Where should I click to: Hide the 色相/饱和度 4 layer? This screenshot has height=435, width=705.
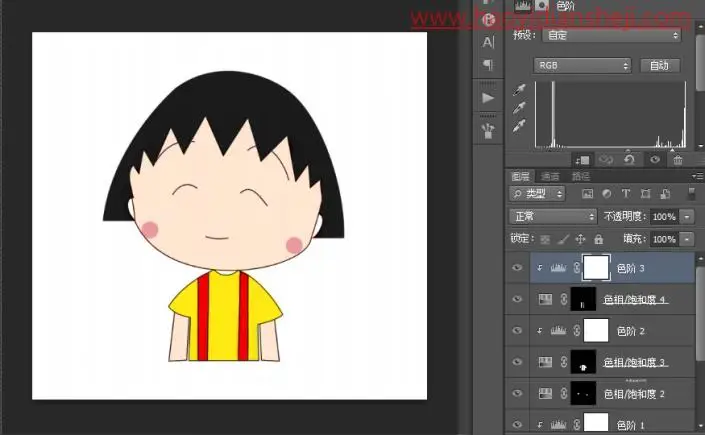(518, 299)
